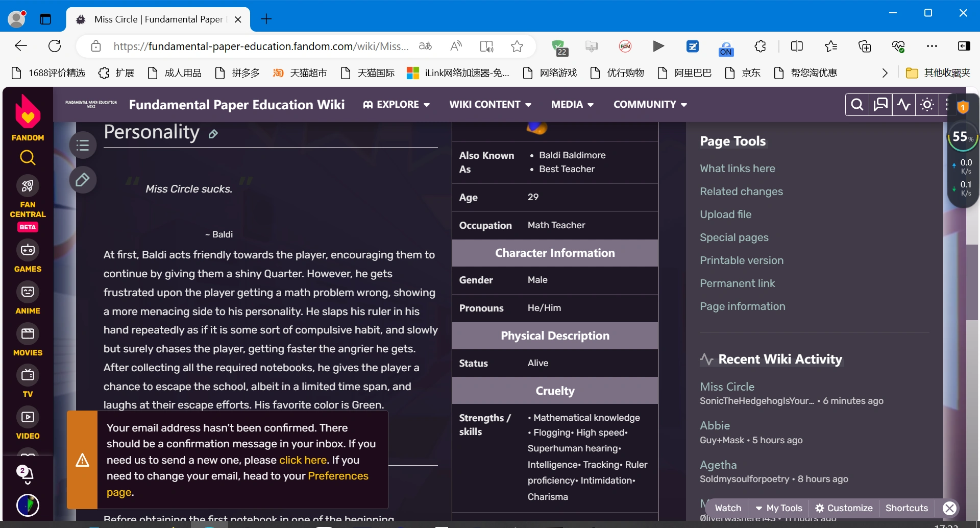This screenshot has height=528, width=980.
Task: Open the "What links here" page tool
Action: point(737,169)
